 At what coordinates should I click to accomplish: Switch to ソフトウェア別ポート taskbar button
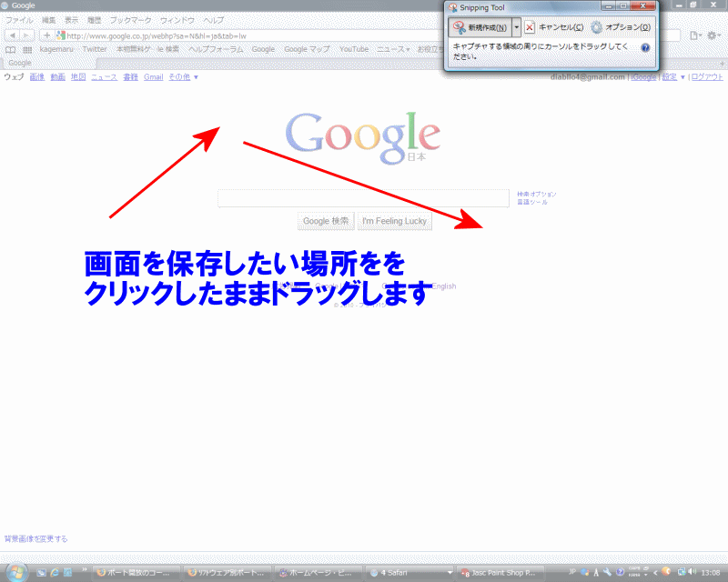227,573
